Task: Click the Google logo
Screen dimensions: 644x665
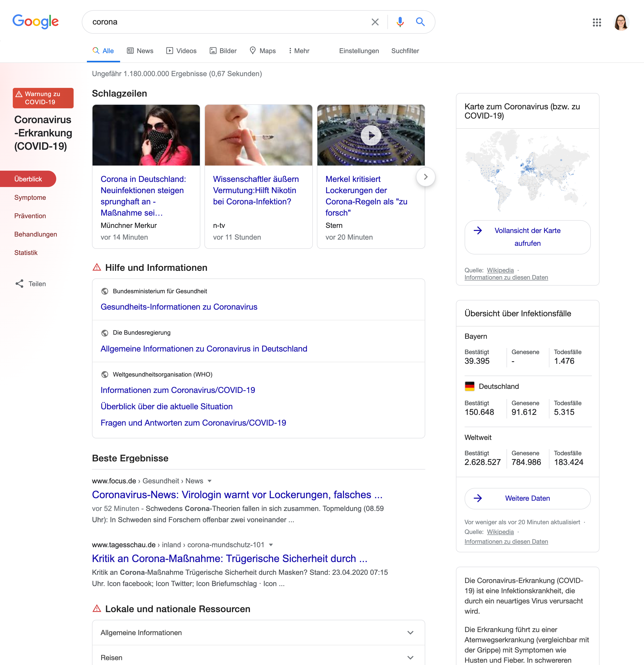Action: [x=36, y=21]
